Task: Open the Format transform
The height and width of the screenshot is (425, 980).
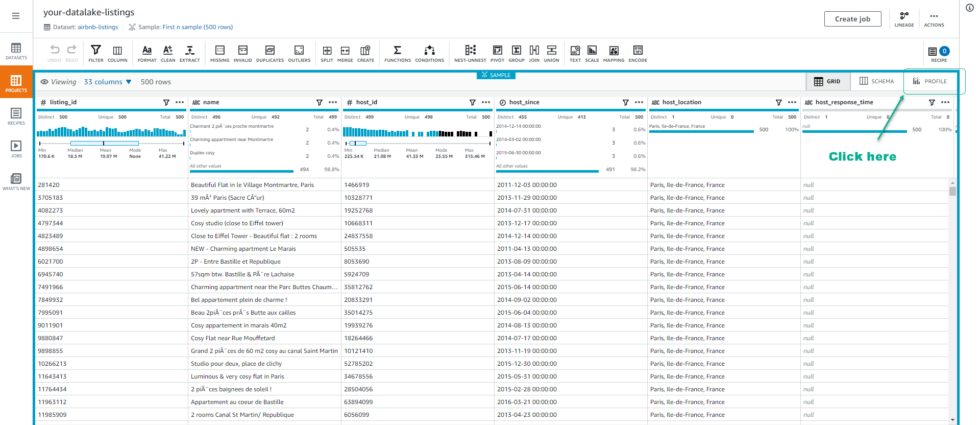Action: click(x=147, y=53)
